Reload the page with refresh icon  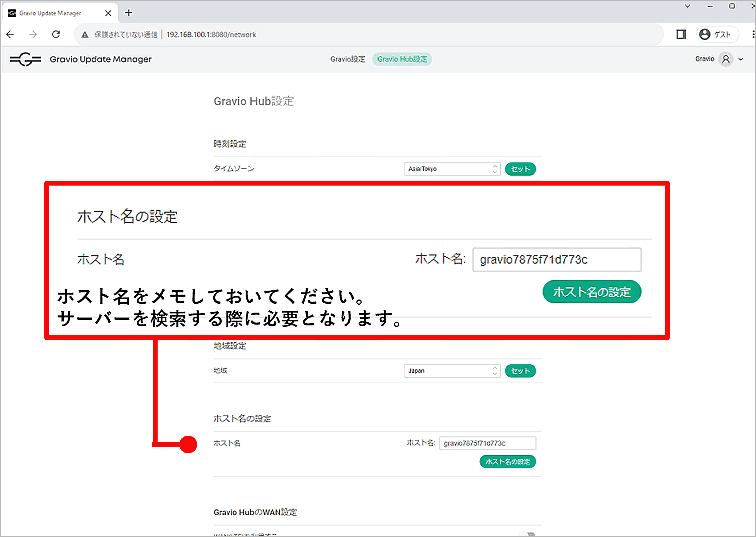pos(56,34)
